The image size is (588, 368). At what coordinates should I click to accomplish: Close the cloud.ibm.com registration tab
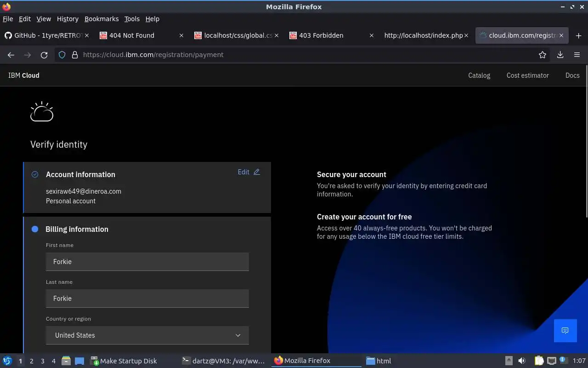(x=561, y=35)
